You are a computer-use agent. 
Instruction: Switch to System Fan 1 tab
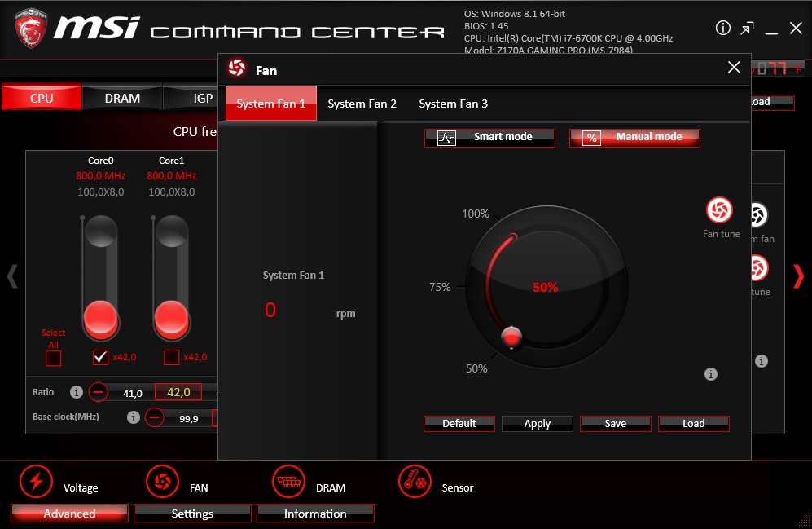271,103
